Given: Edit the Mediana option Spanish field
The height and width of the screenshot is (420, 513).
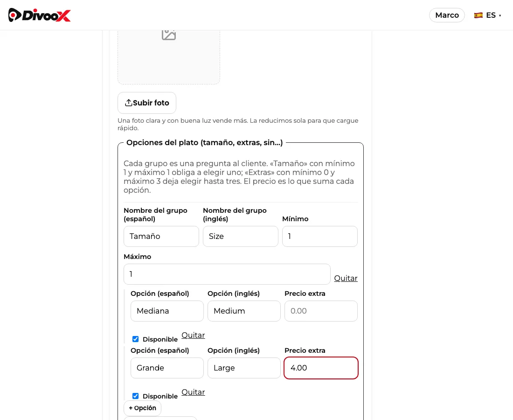Looking at the screenshot, I should point(167,311).
